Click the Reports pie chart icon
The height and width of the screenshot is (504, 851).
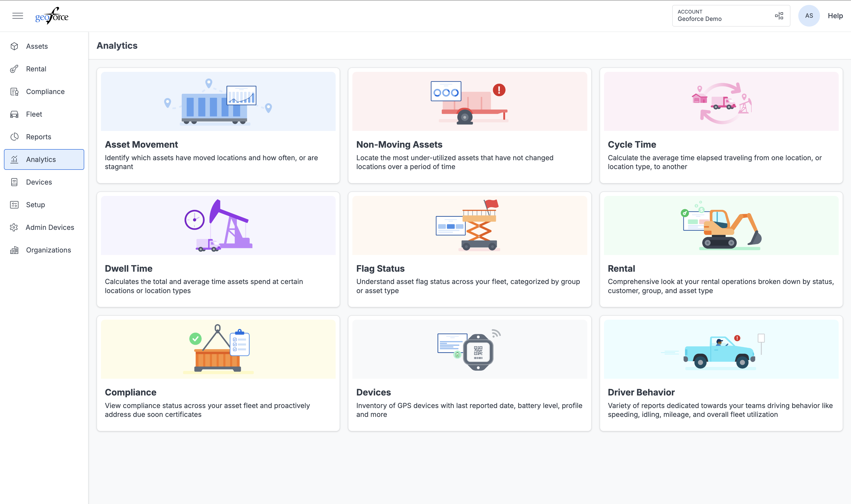click(14, 137)
